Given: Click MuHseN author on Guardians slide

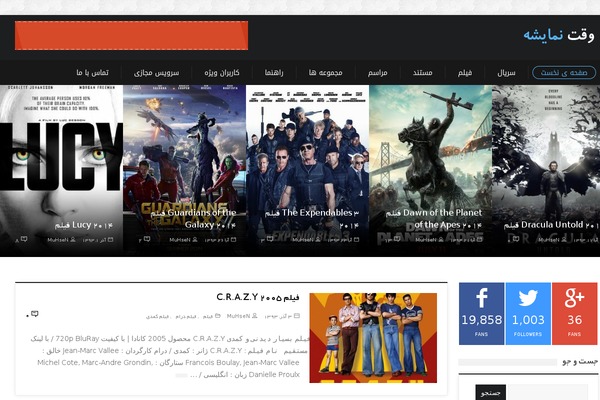Looking at the screenshot, I should [180, 240].
